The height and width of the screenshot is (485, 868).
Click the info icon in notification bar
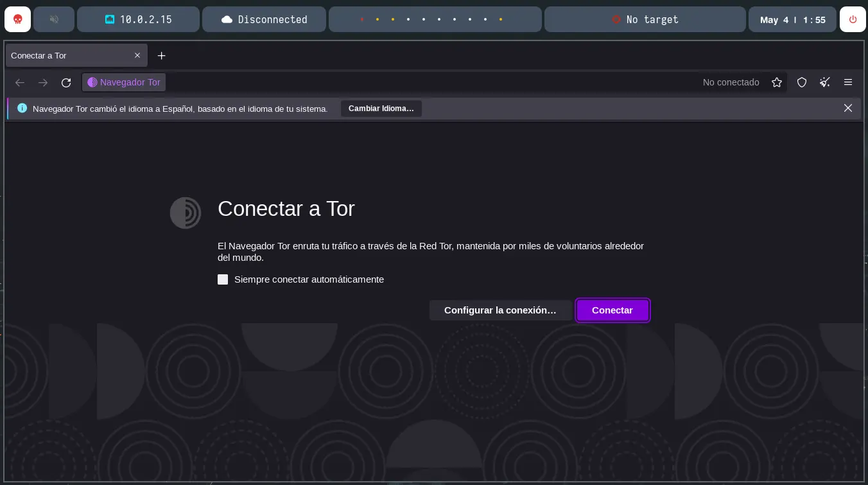(22, 108)
